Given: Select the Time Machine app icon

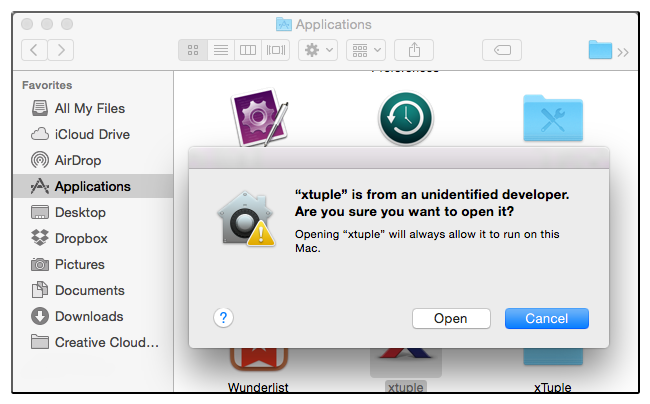Looking at the screenshot, I should point(405,118).
